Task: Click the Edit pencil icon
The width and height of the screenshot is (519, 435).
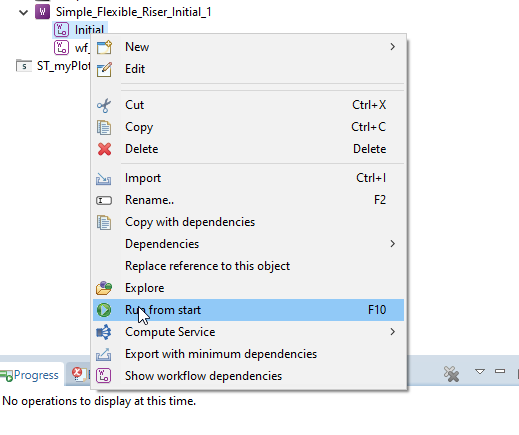Action: click(x=104, y=69)
